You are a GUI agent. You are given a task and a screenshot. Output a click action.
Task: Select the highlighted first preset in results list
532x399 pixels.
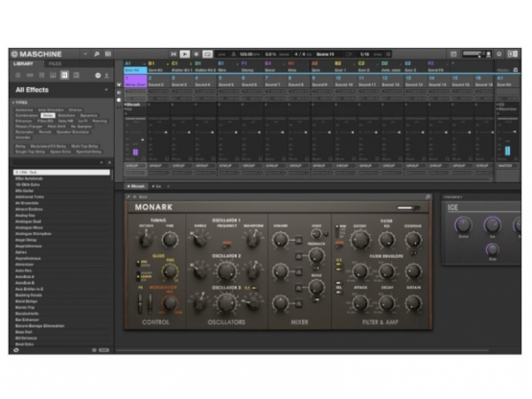[x=61, y=173]
